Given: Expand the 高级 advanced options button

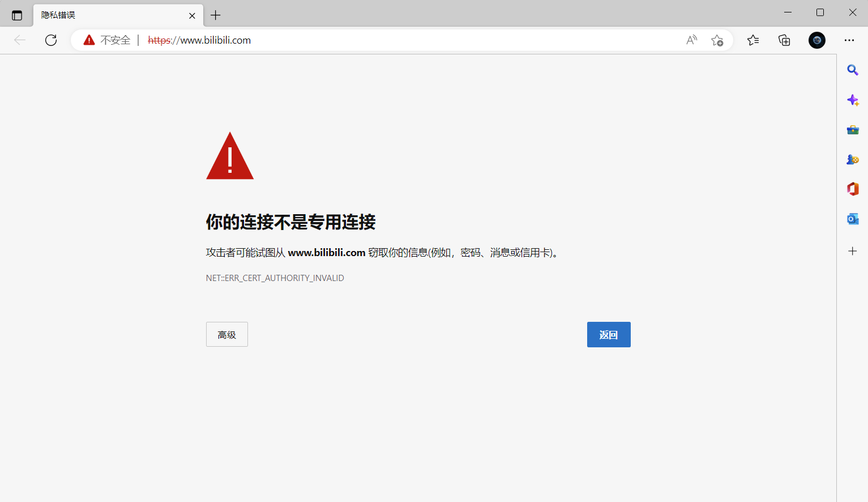Looking at the screenshot, I should 226,335.
